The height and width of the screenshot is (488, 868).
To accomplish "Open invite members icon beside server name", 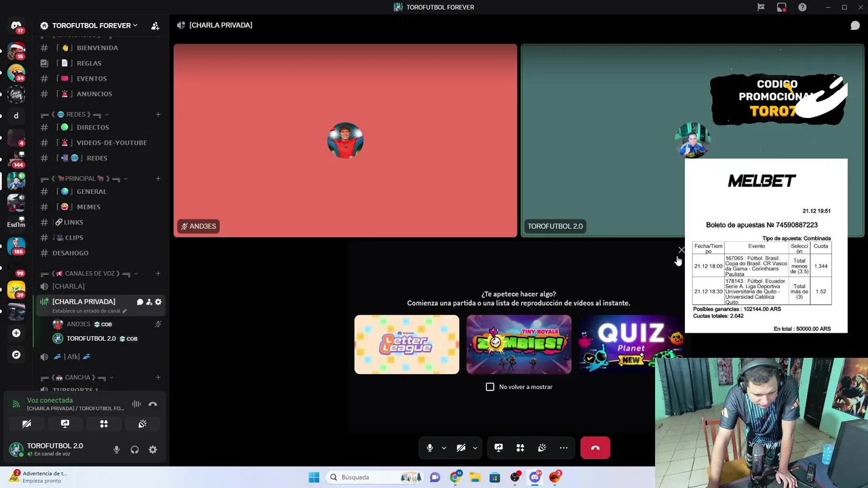I will coord(155,26).
